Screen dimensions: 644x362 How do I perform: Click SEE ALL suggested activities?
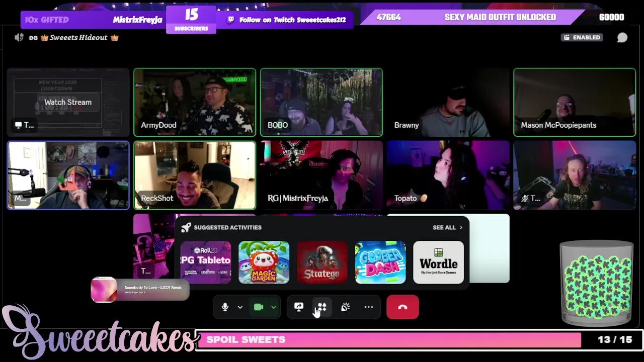coord(447,228)
